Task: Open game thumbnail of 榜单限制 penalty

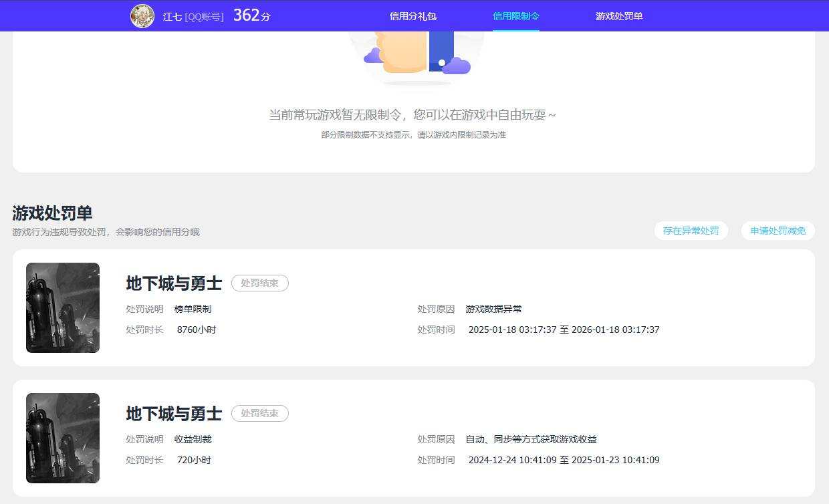Action: [x=63, y=307]
